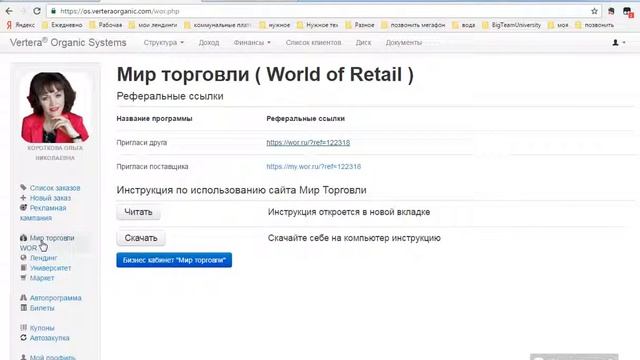Open the мои лендинги bookmarks folder

coord(153,25)
